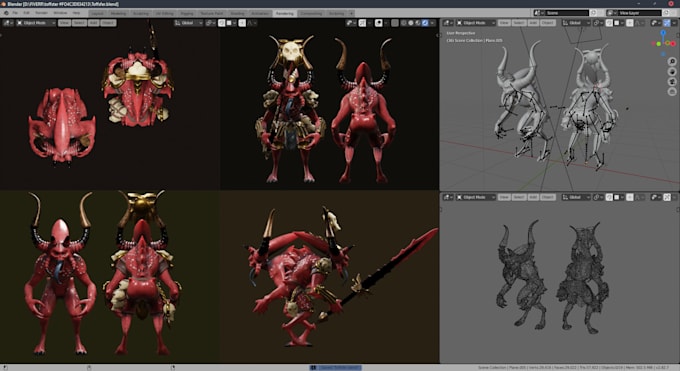Toggle X-ray mode in left viewport
The image size is (680, 371).
[x=395, y=23]
